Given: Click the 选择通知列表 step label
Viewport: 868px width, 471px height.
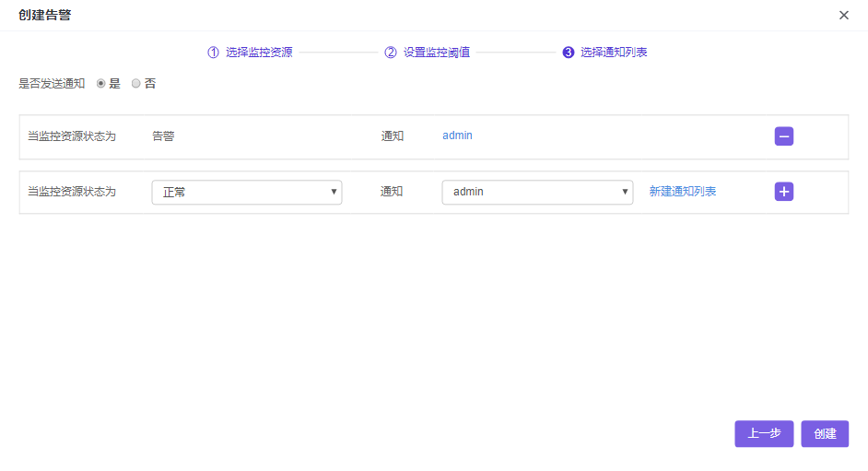Looking at the screenshot, I should 614,53.
